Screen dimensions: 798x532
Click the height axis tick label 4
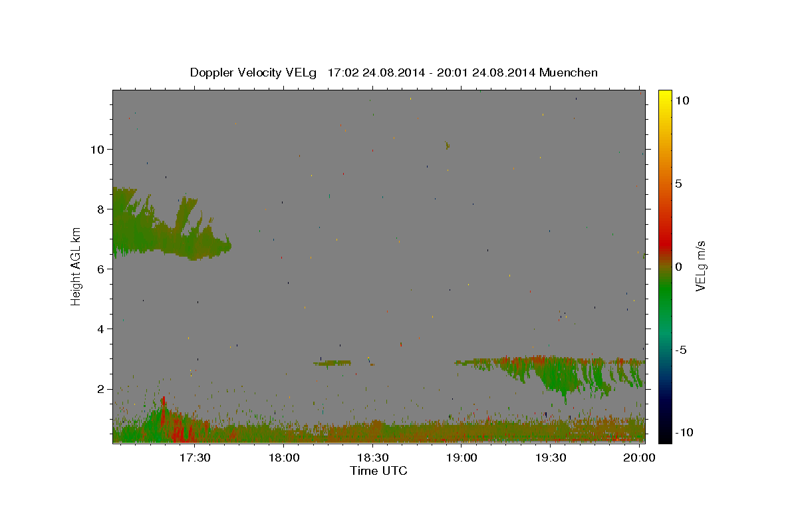click(101, 329)
